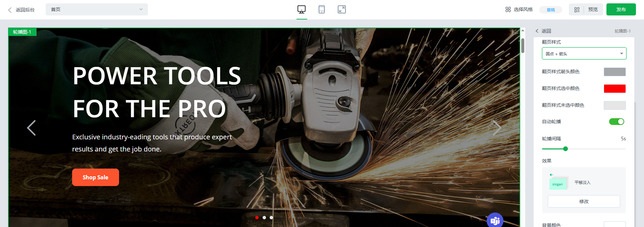Switch to desktop preview mode icon
This screenshot has width=644, height=227.
[x=302, y=9]
